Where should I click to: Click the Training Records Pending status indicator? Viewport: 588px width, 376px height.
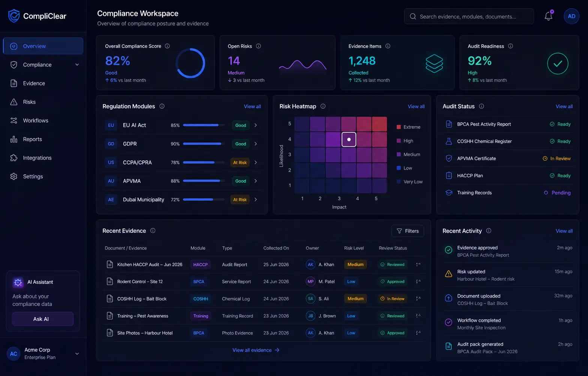pos(557,193)
